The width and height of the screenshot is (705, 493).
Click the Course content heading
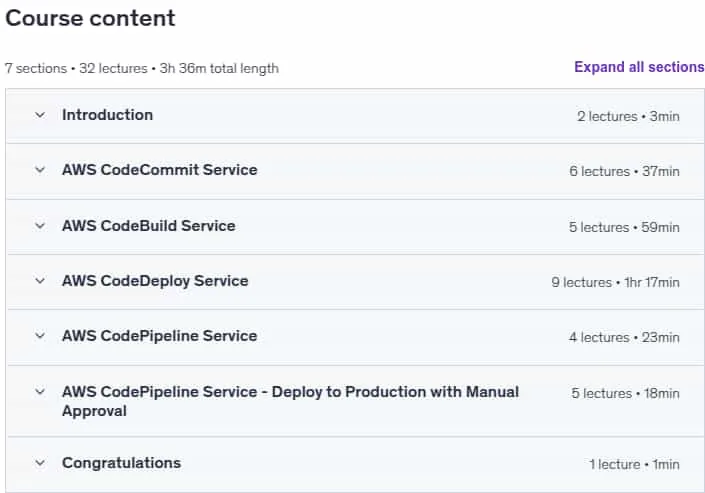pos(90,18)
